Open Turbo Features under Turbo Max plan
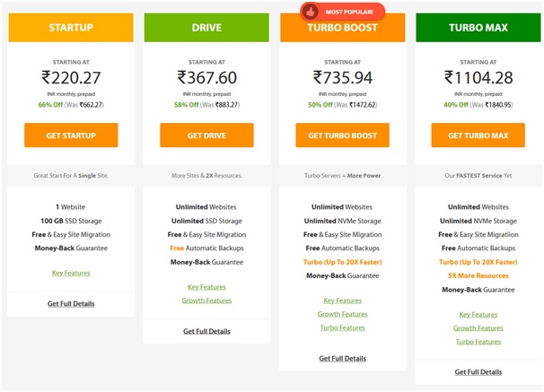 (478, 342)
